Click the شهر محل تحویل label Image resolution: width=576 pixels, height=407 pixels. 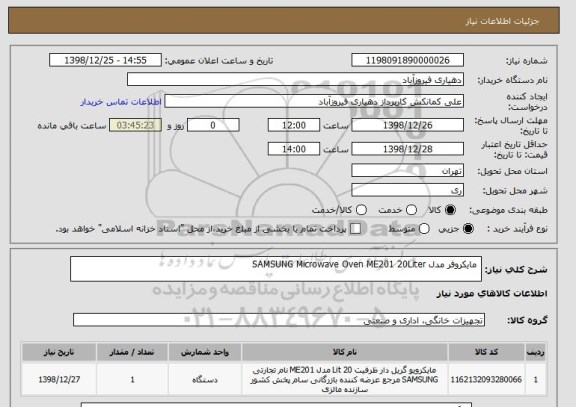[515, 191]
